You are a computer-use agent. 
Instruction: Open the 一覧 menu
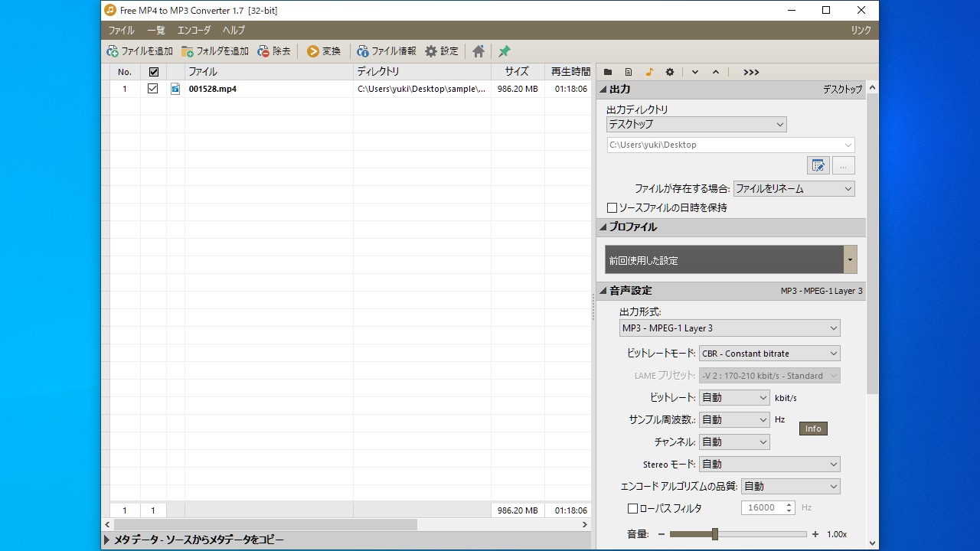[155, 31]
